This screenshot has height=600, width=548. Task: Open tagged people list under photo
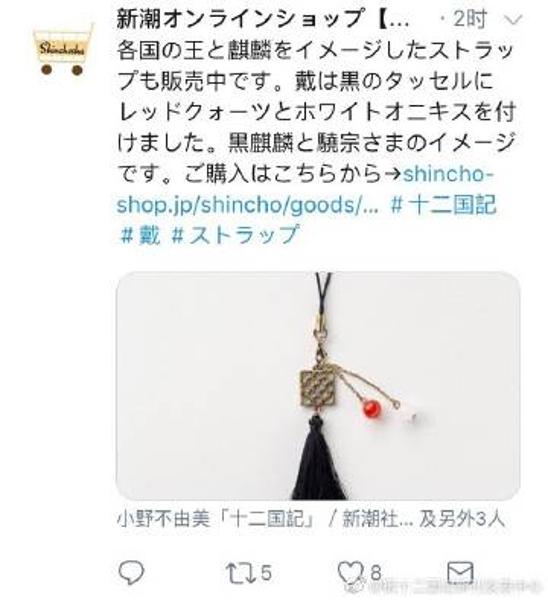click(x=311, y=519)
